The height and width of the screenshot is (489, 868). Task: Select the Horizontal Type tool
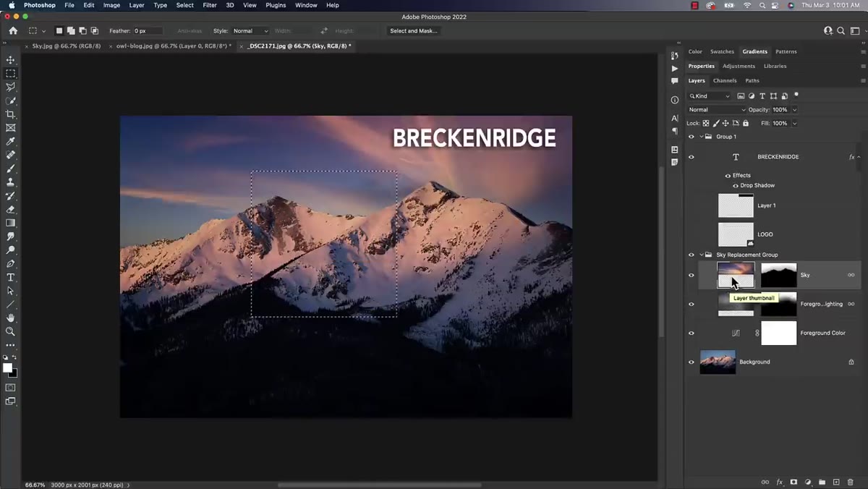click(10, 278)
